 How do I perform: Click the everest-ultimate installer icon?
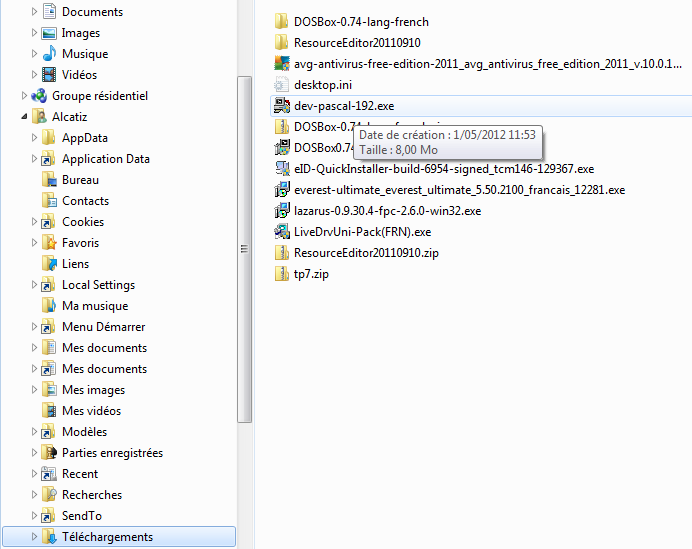[x=282, y=190]
